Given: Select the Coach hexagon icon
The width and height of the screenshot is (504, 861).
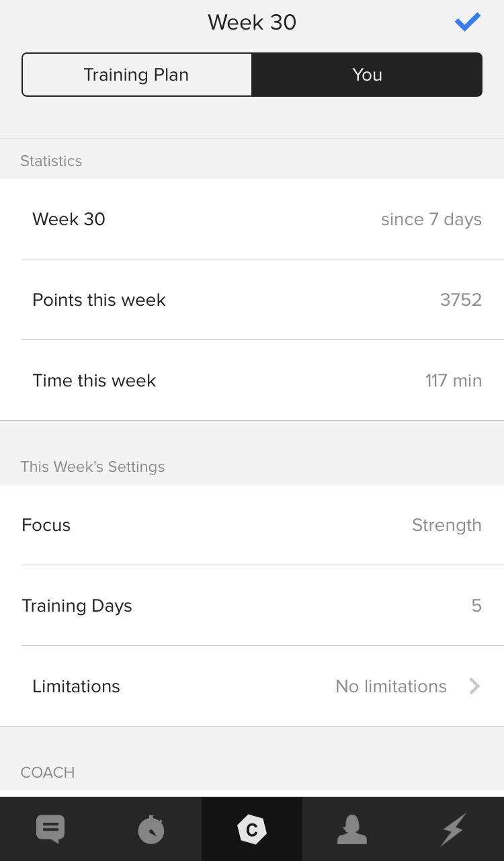Looking at the screenshot, I should (x=252, y=829).
